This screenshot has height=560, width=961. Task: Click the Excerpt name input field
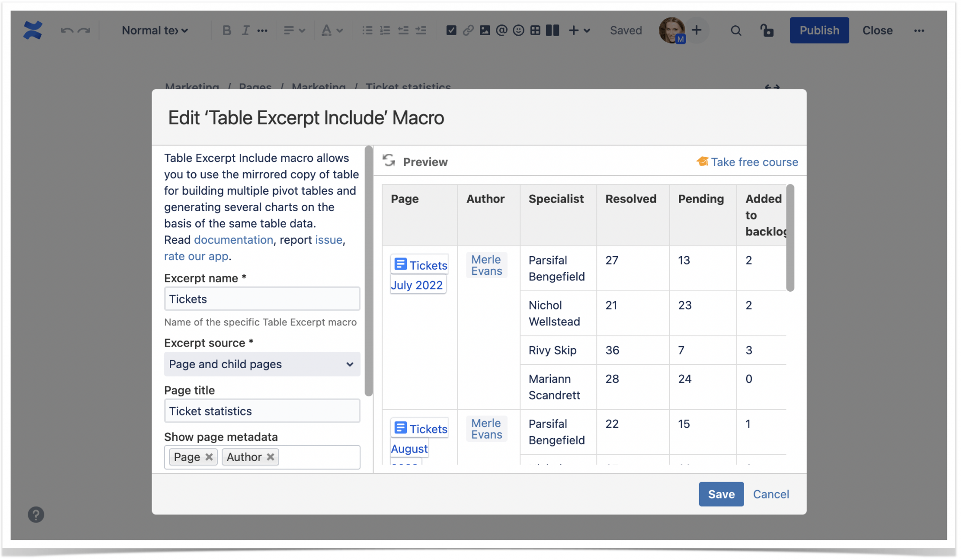(262, 299)
